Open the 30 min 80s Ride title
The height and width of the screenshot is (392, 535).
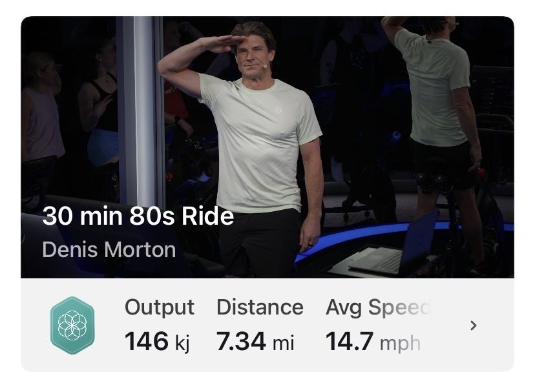pyautogui.click(x=138, y=216)
